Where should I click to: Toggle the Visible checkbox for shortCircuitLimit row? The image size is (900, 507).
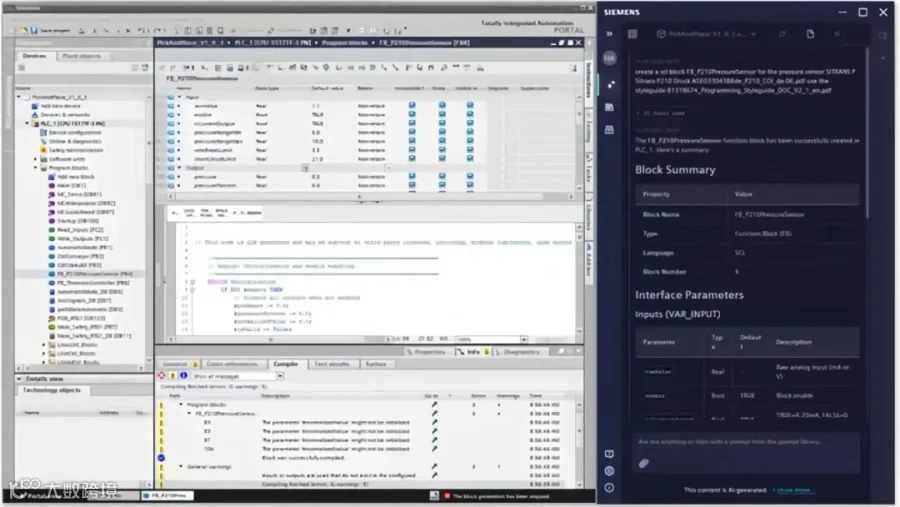[x=470, y=158]
